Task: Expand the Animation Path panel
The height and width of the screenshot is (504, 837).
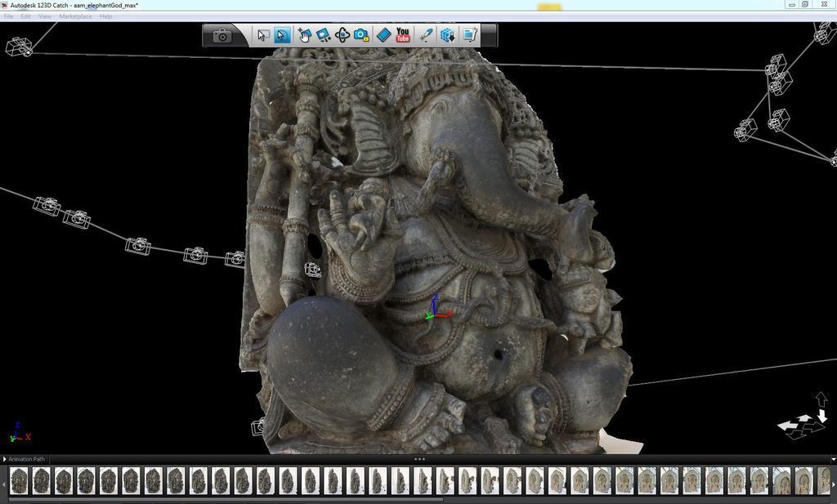Action: point(4,459)
